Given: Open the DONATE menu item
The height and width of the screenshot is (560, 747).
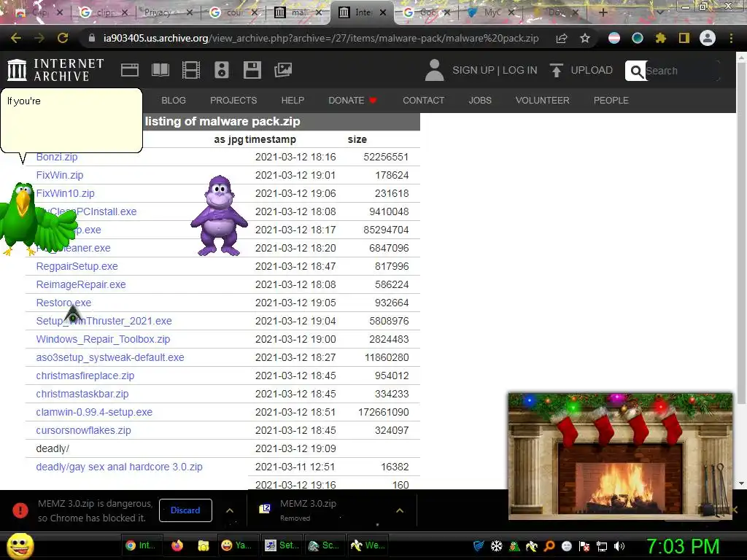Looking at the screenshot, I should coord(352,101).
